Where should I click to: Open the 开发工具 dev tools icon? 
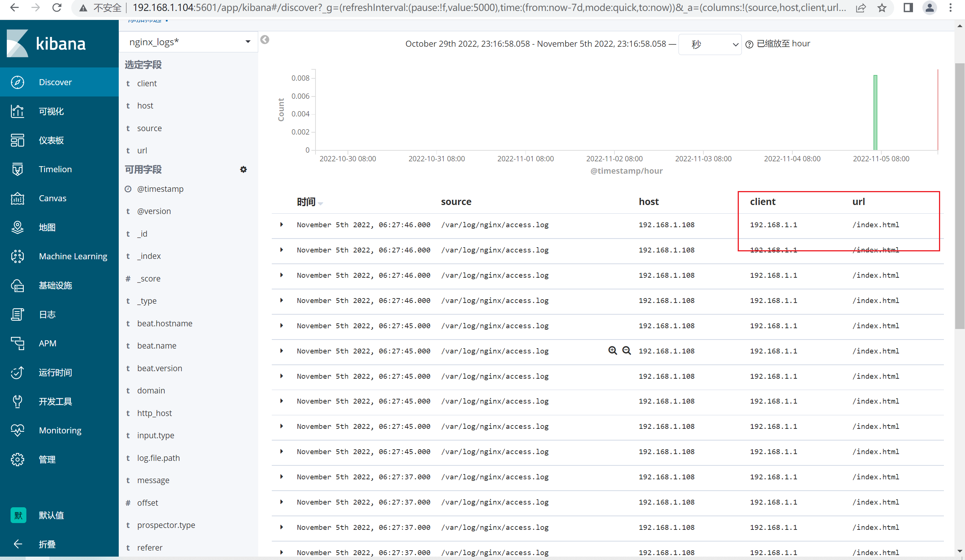pyautogui.click(x=18, y=401)
